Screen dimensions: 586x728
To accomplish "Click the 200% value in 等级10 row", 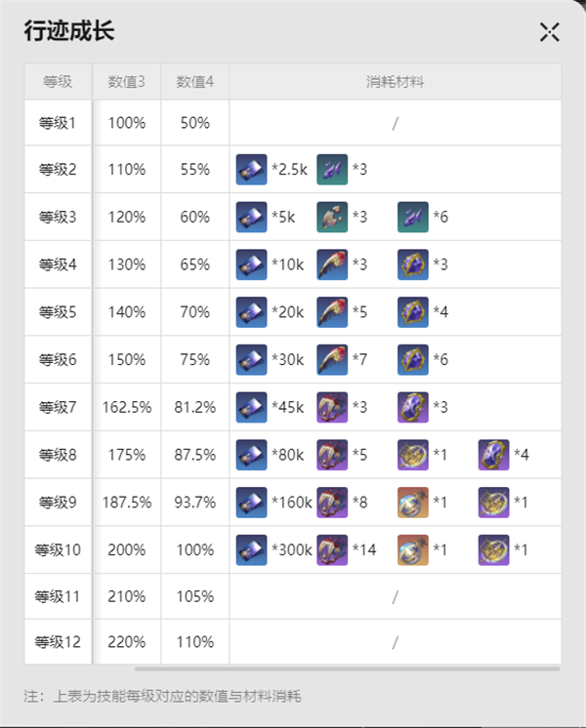I will pos(126,550).
